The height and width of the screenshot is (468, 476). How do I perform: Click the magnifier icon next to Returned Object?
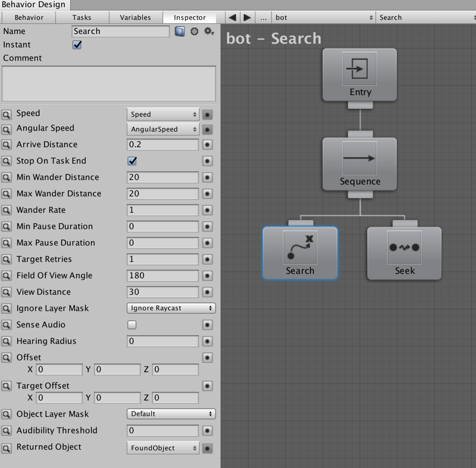pos(6,448)
